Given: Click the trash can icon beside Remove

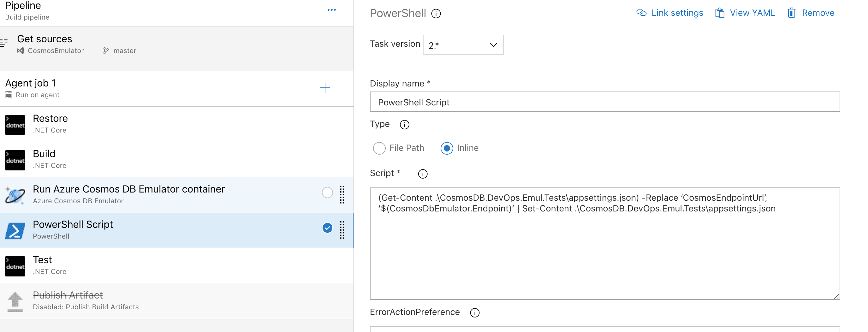Looking at the screenshot, I should (791, 13).
